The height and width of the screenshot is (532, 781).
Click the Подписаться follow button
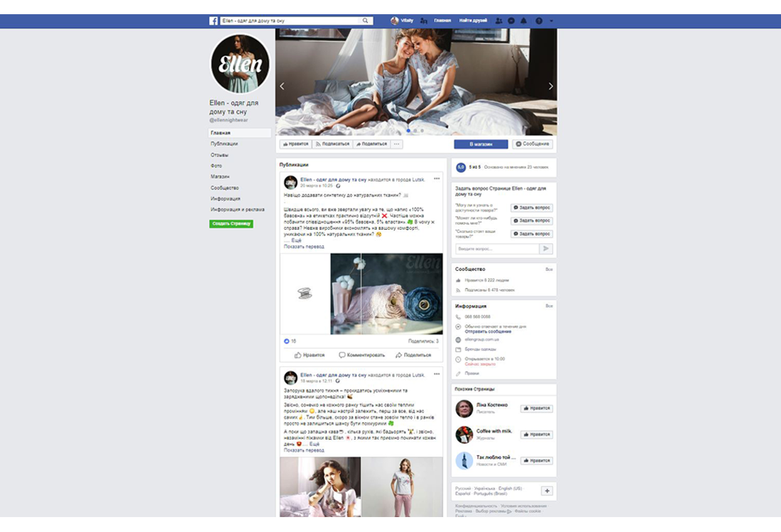tap(333, 144)
